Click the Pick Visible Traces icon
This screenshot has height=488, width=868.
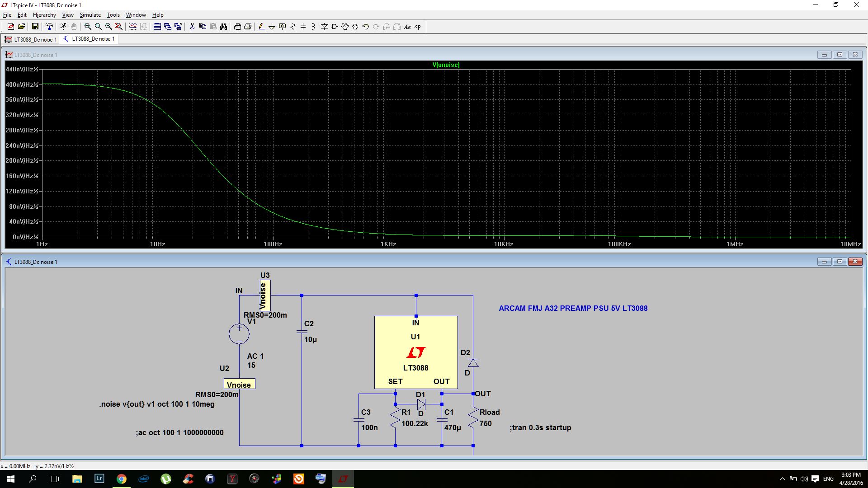(133, 27)
